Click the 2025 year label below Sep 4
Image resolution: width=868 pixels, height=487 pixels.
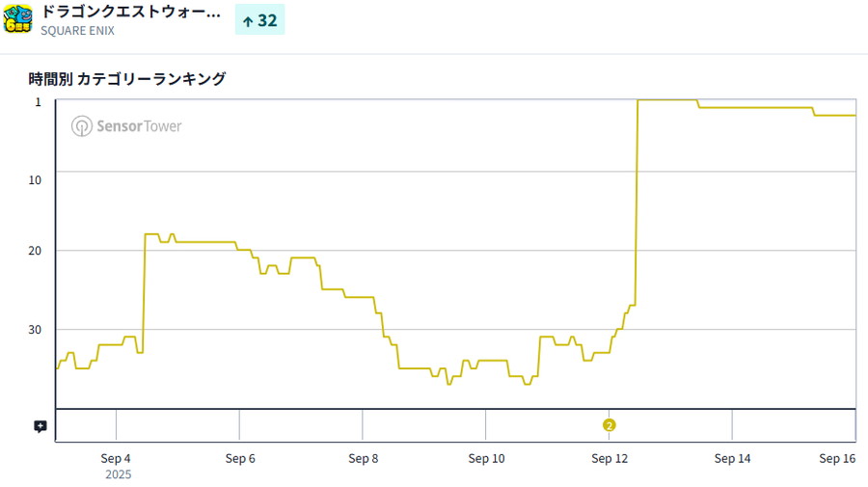(119, 474)
